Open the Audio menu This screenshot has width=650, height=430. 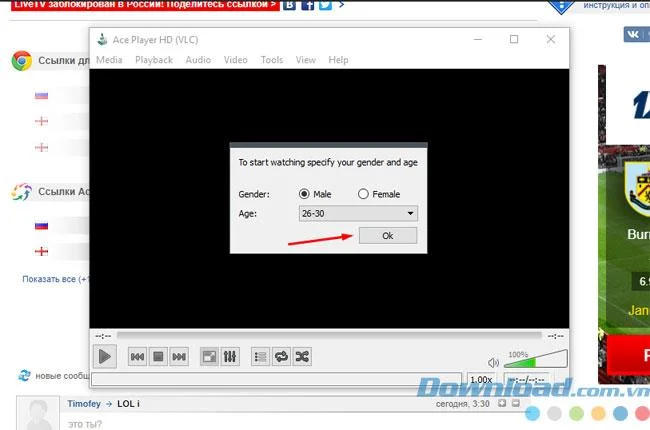(198, 60)
